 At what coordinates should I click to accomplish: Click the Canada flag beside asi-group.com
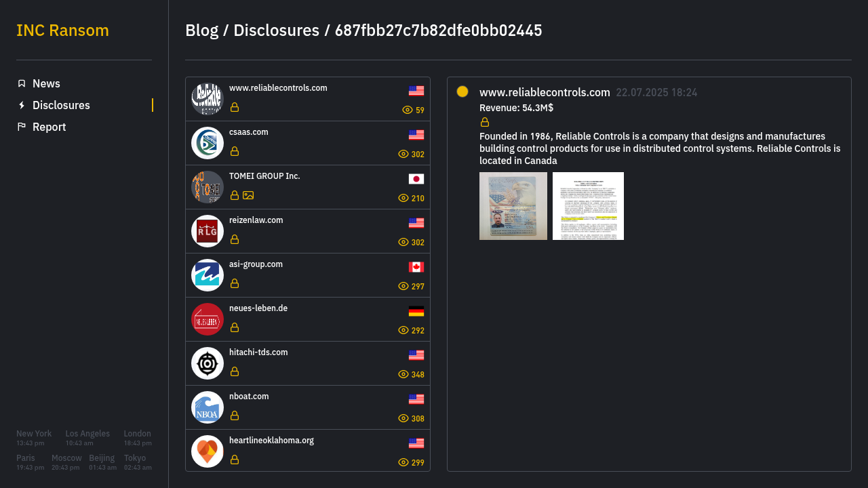(416, 267)
